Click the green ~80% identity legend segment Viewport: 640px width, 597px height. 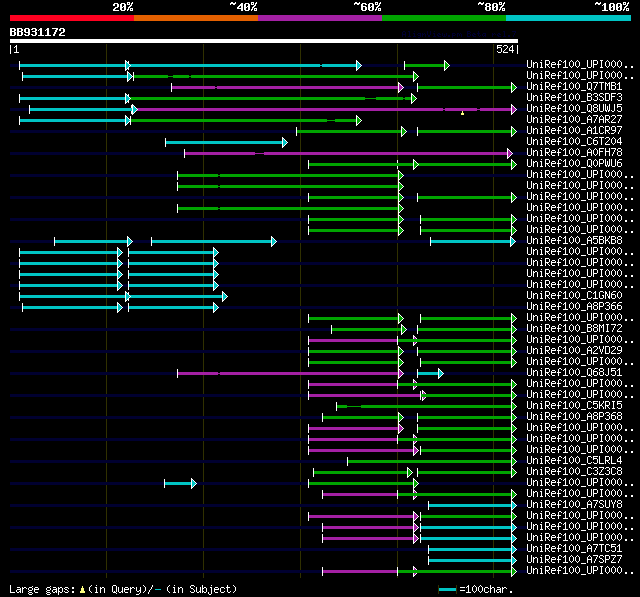click(x=444, y=18)
